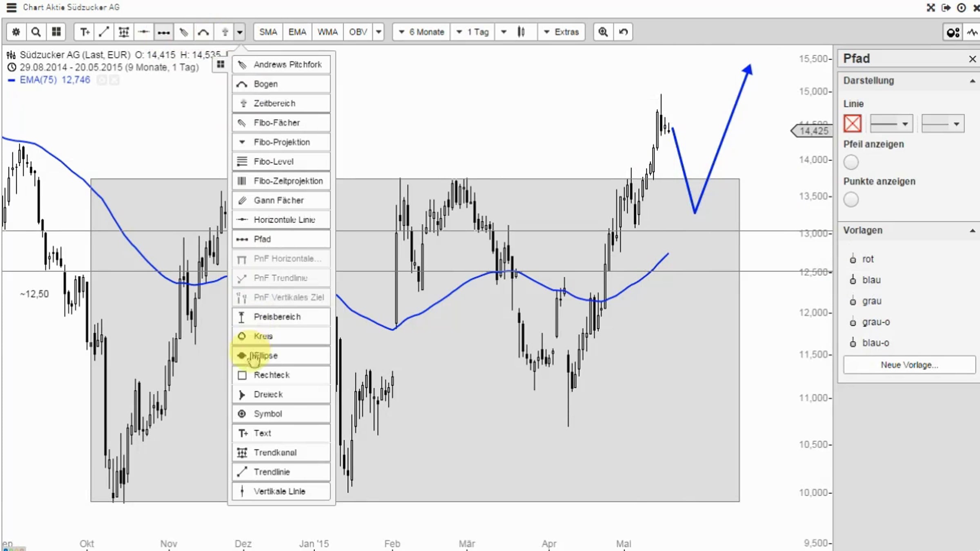Select the Trendline tool icon in toolbar
980x551 pixels.
[x=104, y=32]
